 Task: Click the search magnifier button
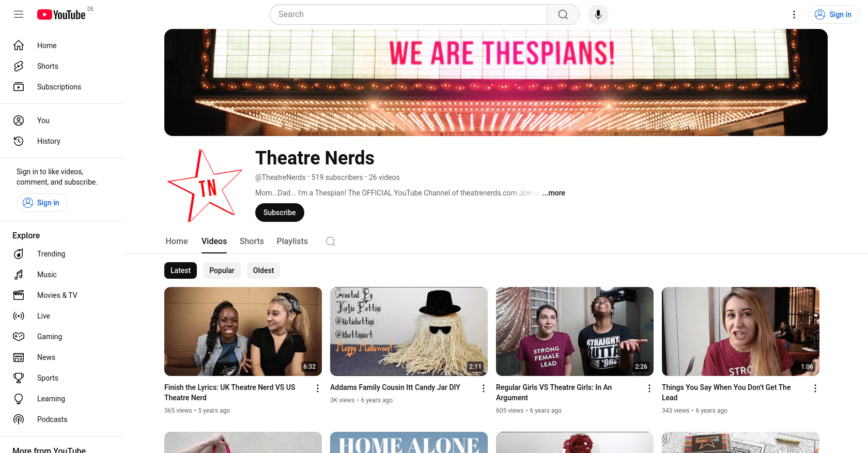point(563,14)
